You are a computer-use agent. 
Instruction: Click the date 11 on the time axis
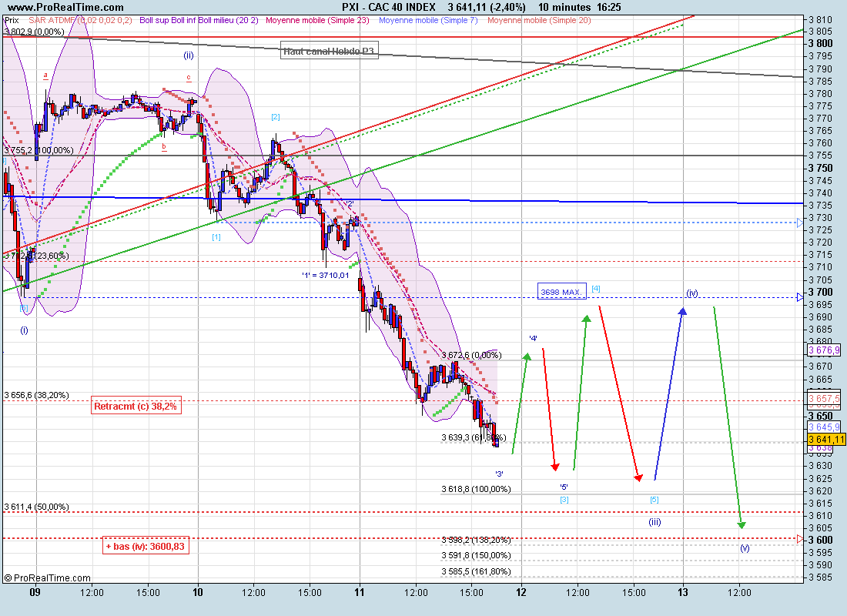pyautogui.click(x=360, y=591)
